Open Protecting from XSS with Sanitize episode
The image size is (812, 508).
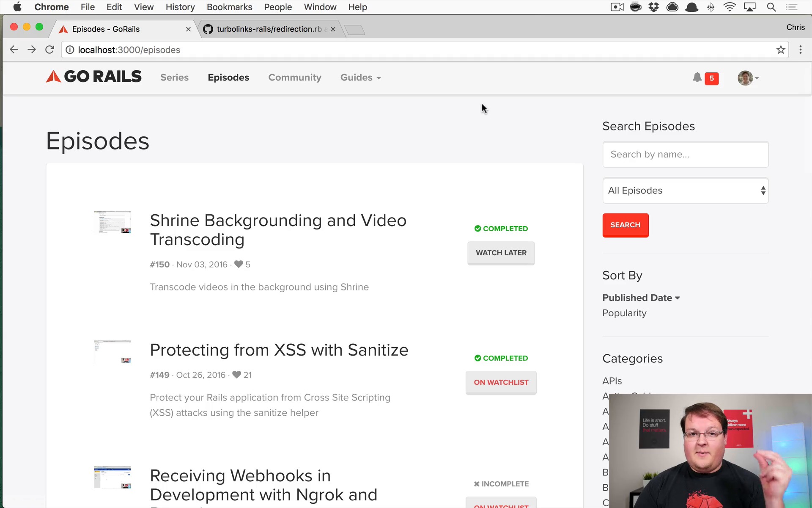coord(279,350)
